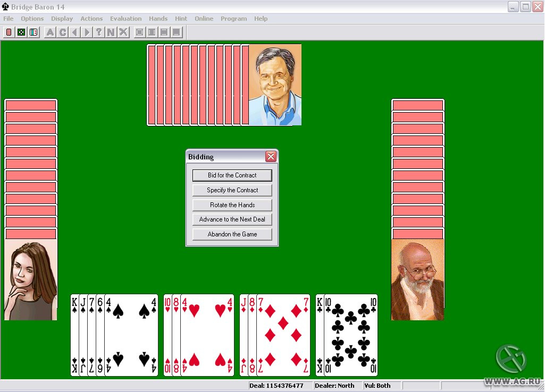Open the Display menu
545x392 pixels.
[62, 19]
